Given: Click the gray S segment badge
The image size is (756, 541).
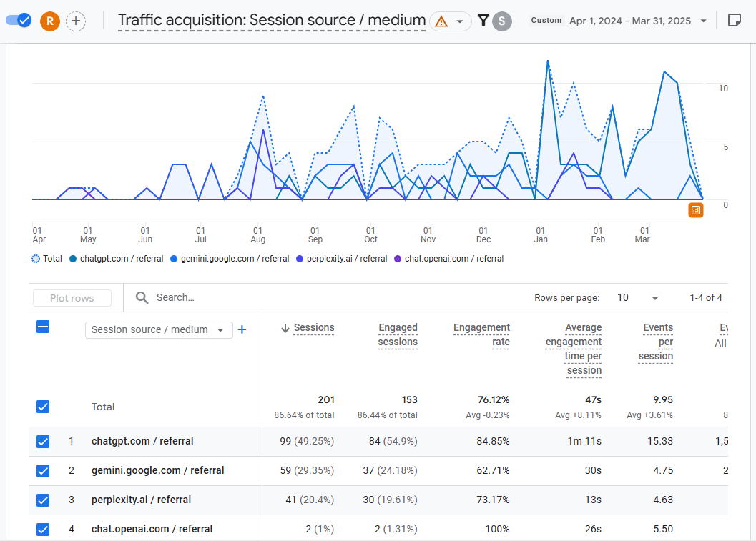Looking at the screenshot, I should click(502, 21).
